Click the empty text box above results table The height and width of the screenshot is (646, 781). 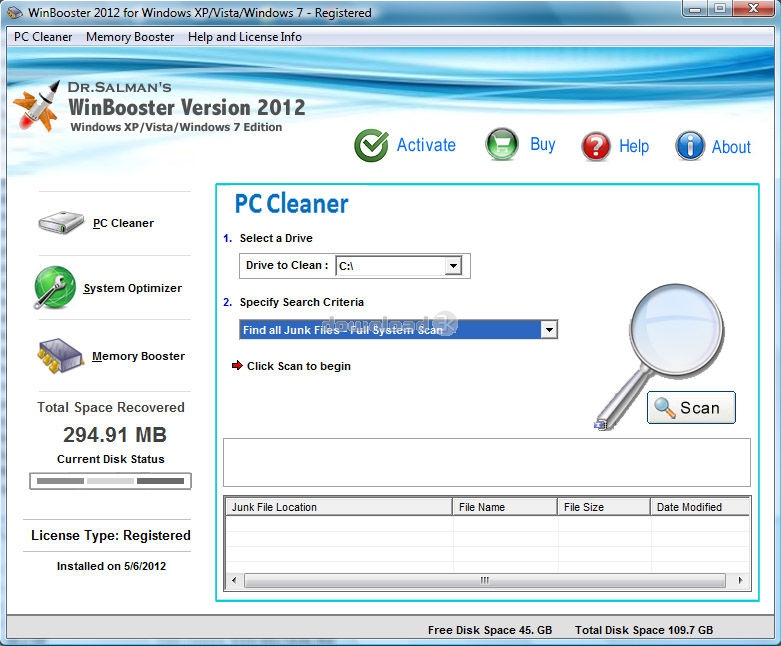pyautogui.click(x=487, y=463)
